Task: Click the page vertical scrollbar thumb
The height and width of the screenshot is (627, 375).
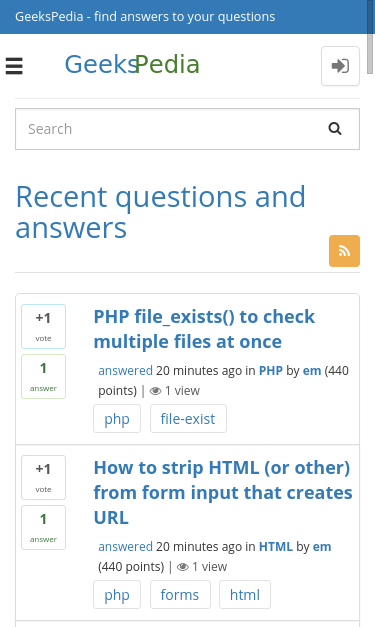Action: [371, 38]
